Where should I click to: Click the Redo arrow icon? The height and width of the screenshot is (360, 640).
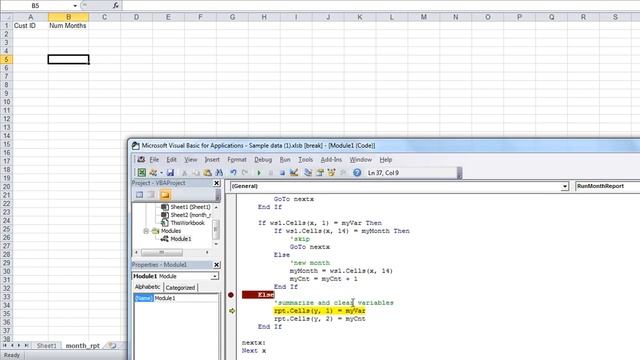[x=245, y=173]
